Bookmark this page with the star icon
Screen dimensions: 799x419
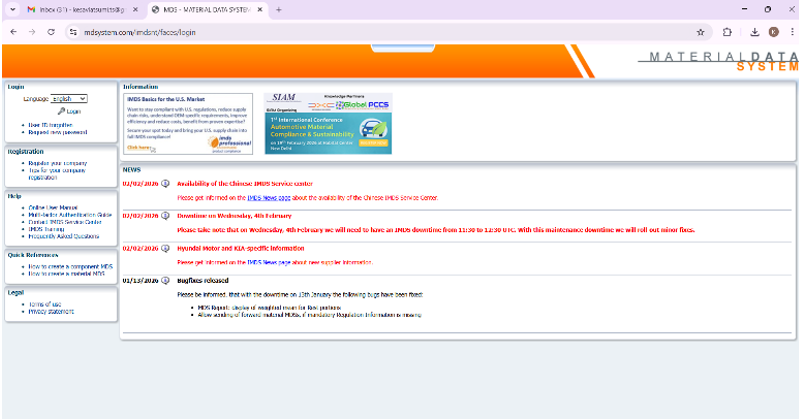point(701,32)
